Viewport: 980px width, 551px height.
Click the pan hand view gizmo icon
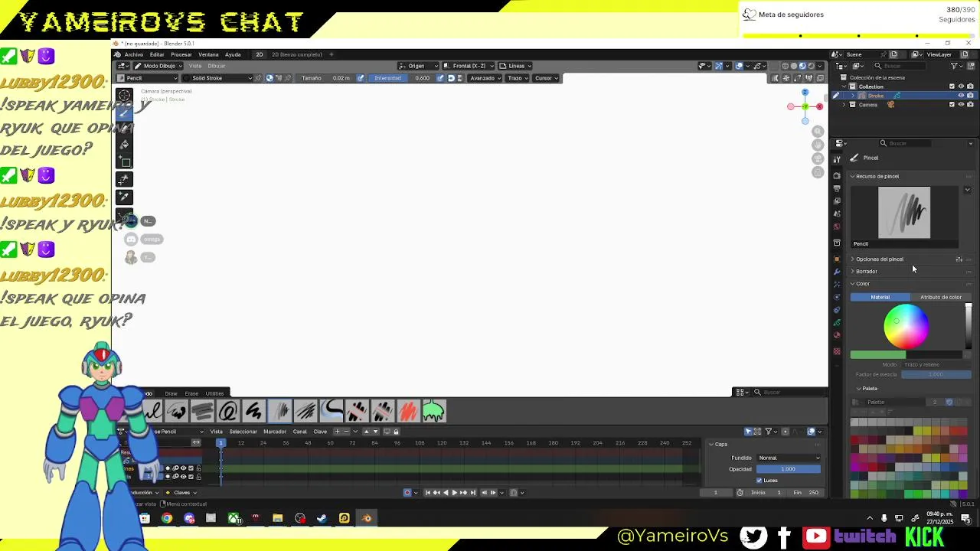click(818, 145)
